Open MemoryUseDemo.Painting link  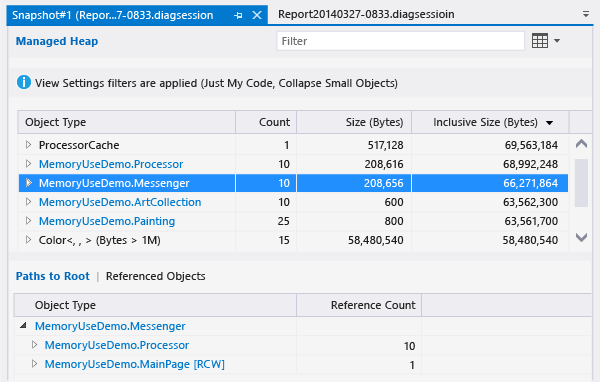tap(107, 221)
